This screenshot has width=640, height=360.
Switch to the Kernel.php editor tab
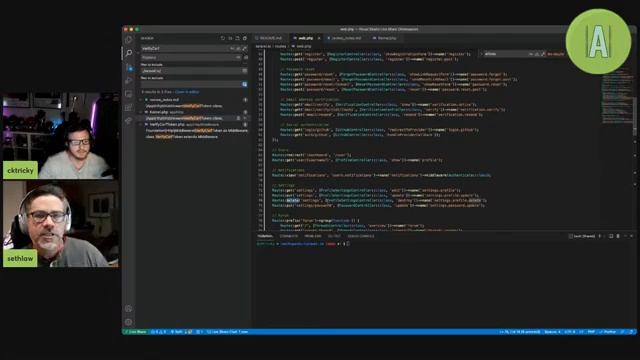point(385,38)
